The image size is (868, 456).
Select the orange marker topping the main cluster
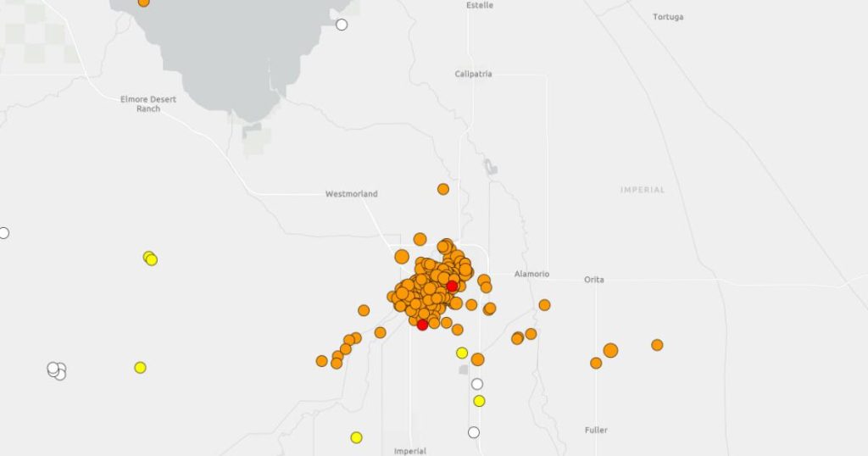[420, 240]
